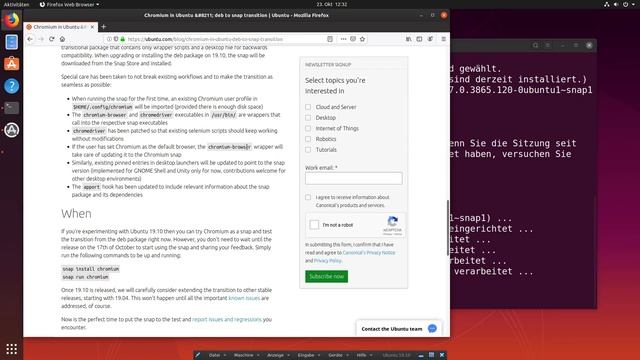640x360 pixels.
Task: Expand the Geräte menu in VirtualBox bar
Action: click(x=338, y=355)
